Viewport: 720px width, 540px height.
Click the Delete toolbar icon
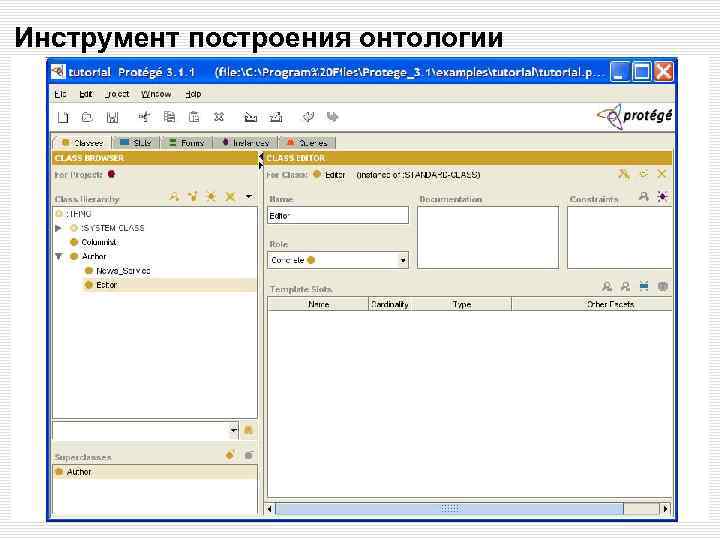point(219,118)
